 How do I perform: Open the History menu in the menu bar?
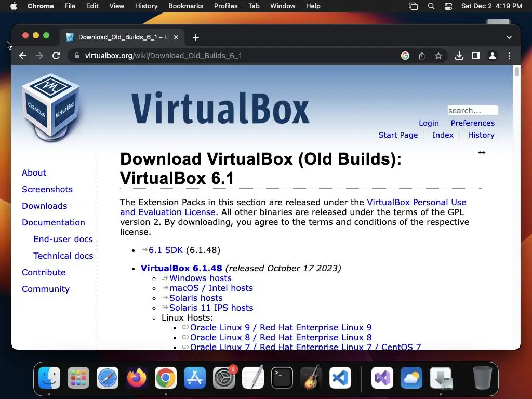coord(146,6)
